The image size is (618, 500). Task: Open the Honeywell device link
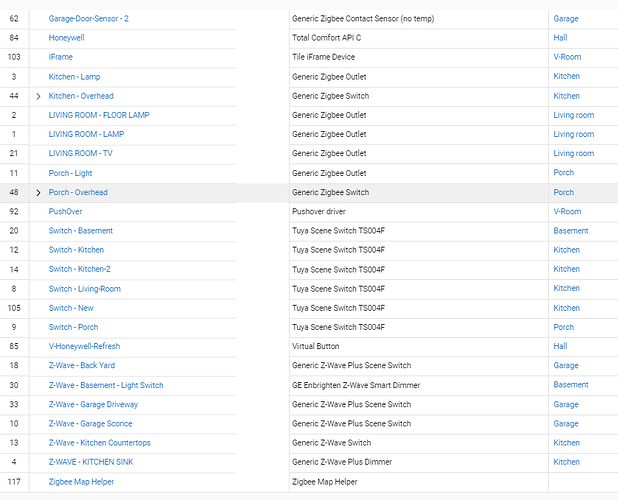pyautogui.click(x=68, y=38)
